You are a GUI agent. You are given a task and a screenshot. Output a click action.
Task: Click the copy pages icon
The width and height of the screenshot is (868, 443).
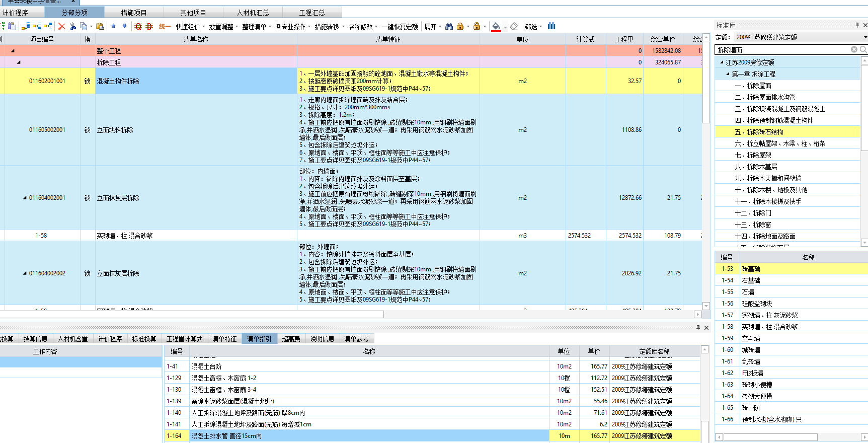point(84,26)
